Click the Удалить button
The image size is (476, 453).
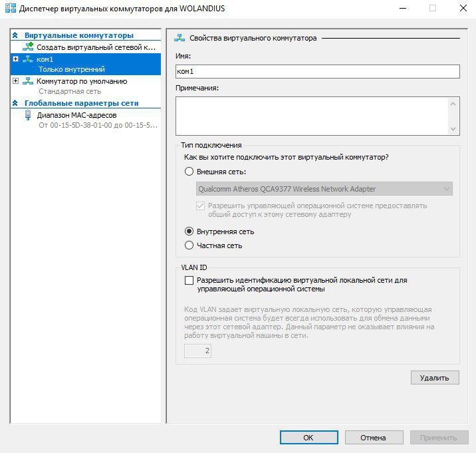pyautogui.click(x=435, y=378)
